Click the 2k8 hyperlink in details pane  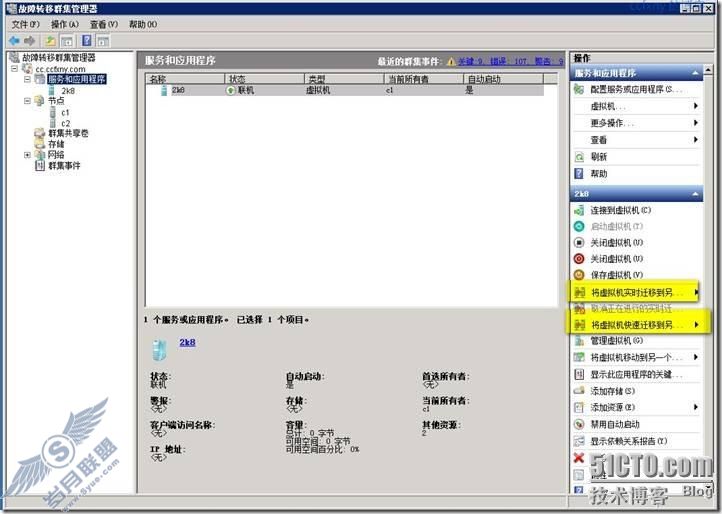[187, 342]
